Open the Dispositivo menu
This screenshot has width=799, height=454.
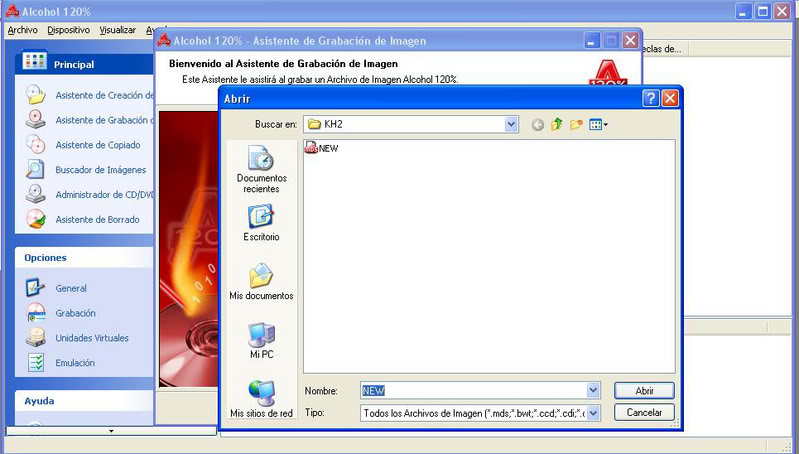pos(68,30)
